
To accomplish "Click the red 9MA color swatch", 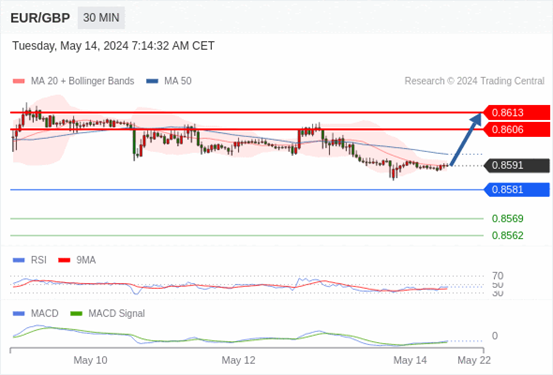I will click(x=64, y=260).
